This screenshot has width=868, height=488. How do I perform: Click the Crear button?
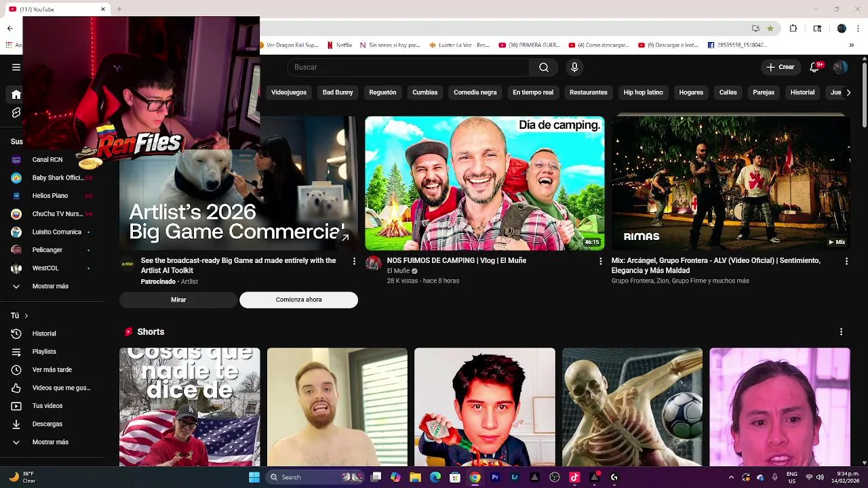(x=781, y=67)
